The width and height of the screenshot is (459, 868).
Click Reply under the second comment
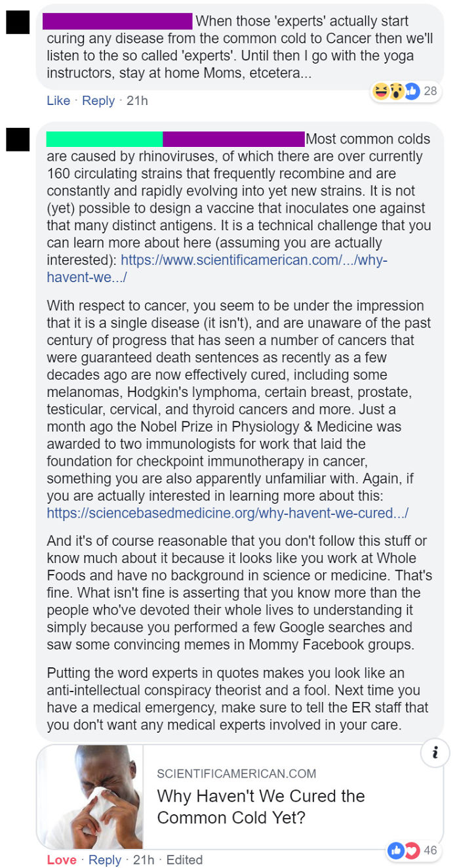pos(105,859)
